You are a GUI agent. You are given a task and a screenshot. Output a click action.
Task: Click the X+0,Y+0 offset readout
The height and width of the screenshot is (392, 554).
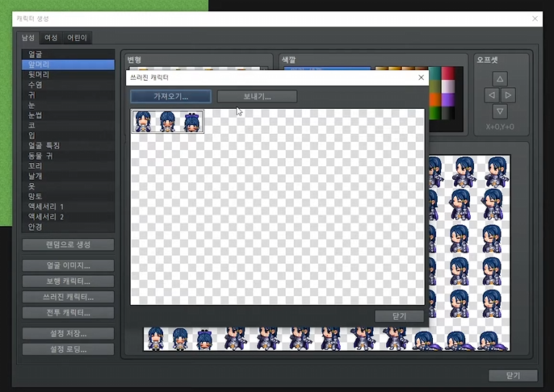(x=500, y=127)
